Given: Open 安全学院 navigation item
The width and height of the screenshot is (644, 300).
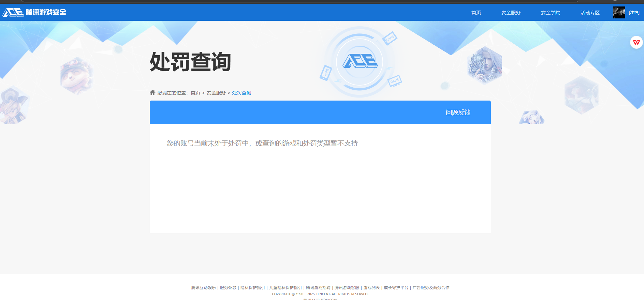Looking at the screenshot, I should tap(551, 13).
